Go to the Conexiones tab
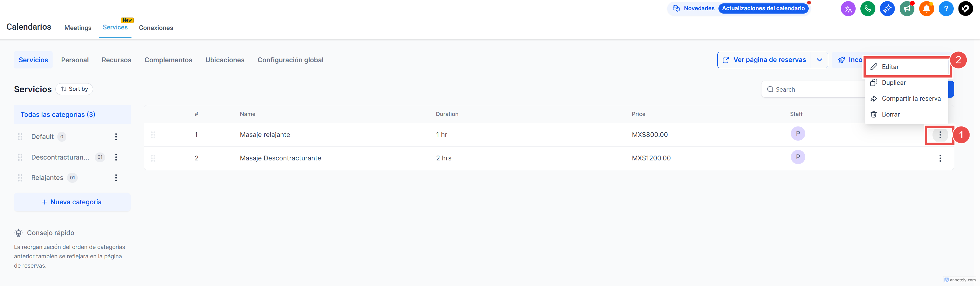The image size is (980, 286). (156, 28)
